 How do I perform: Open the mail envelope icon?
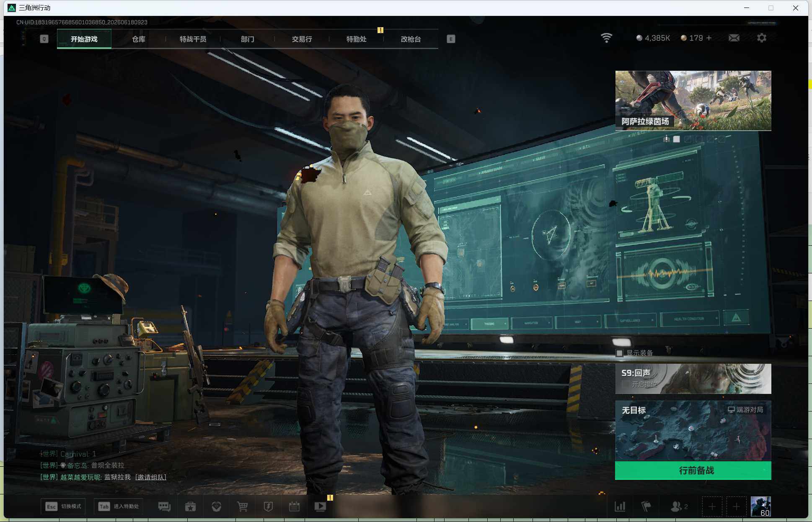pos(734,38)
